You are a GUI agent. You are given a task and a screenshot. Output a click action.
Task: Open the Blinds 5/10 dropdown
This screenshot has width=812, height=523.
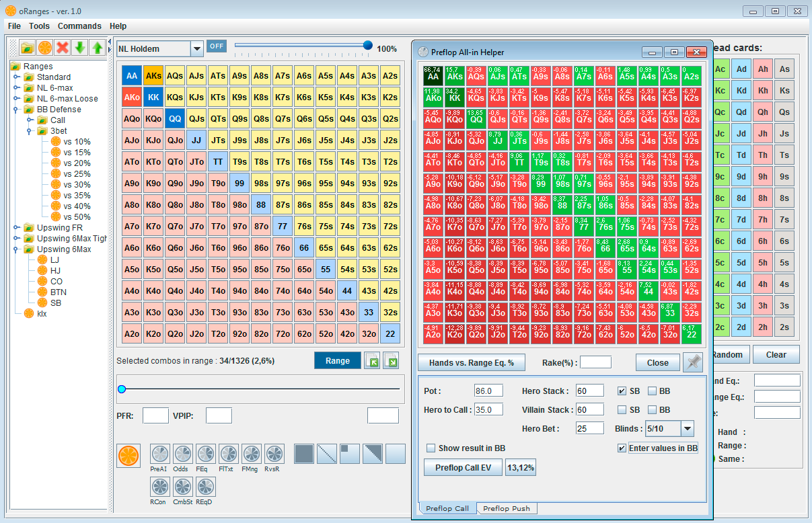point(687,428)
